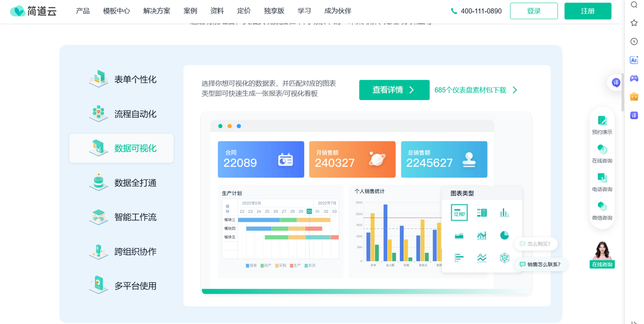Select the 流程自动化 tab
Viewport: 644px width, 324px height.
point(122,114)
